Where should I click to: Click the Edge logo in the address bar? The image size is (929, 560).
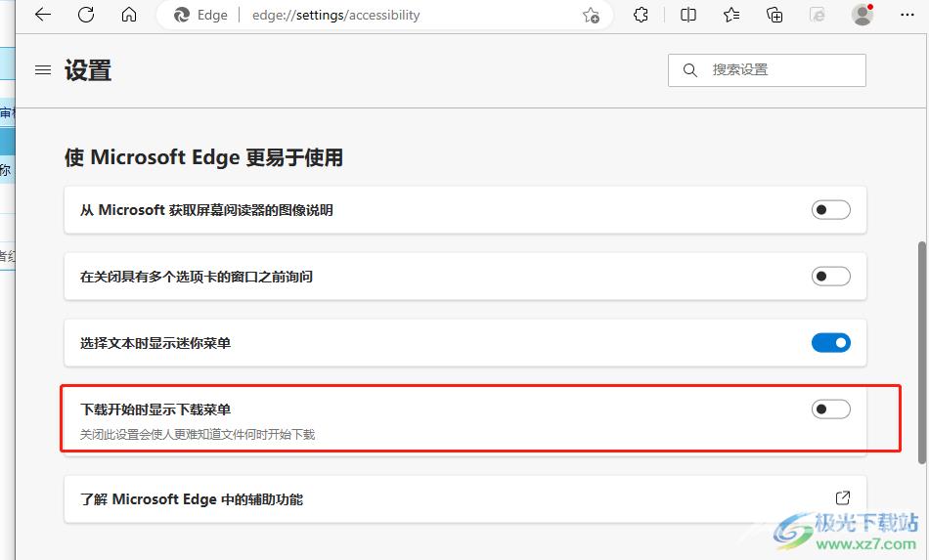click(x=181, y=15)
